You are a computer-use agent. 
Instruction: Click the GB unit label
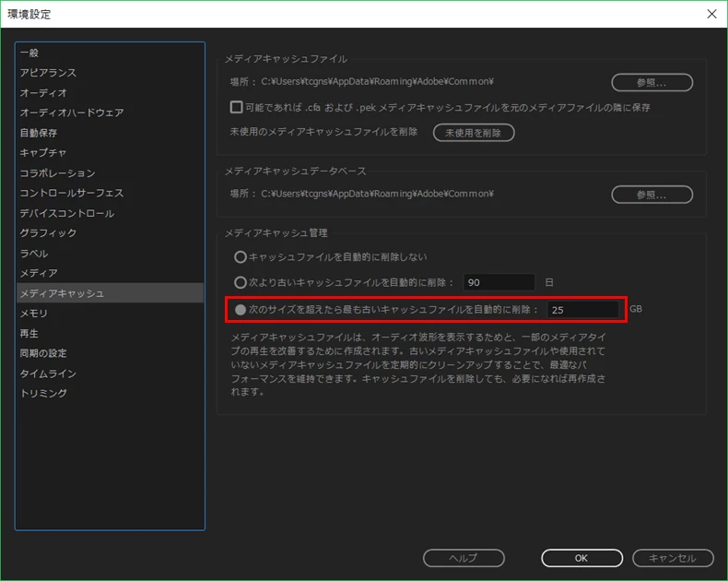click(636, 309)
